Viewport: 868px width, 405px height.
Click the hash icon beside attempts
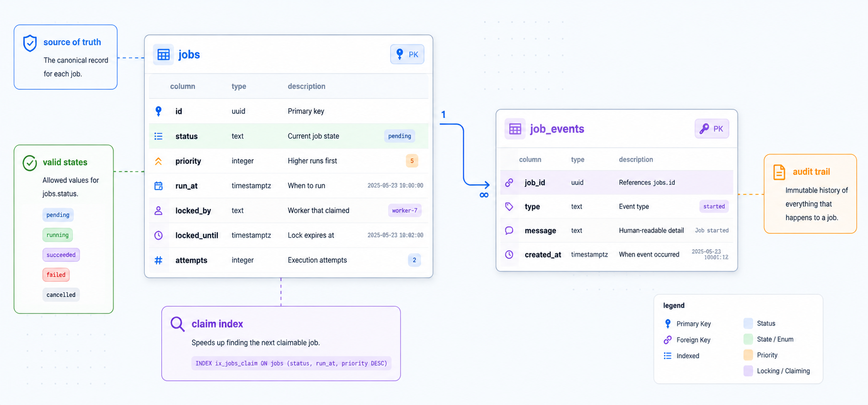[158, 260]
